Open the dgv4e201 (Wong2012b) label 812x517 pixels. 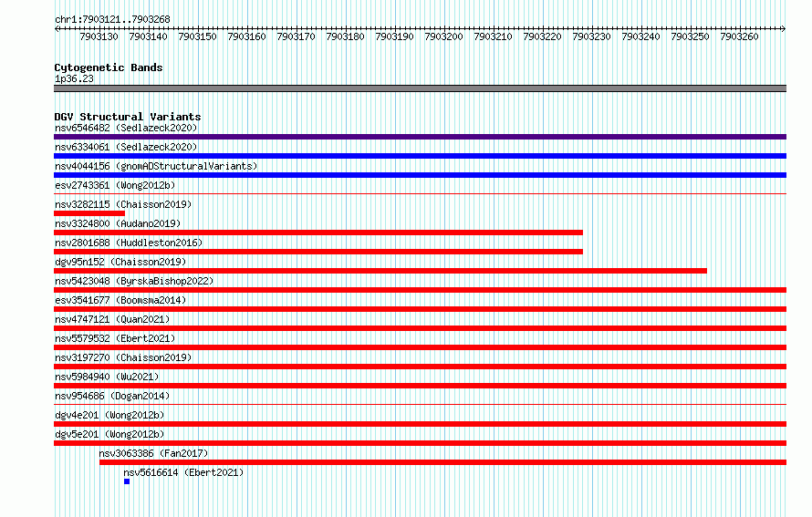[109, 415]
